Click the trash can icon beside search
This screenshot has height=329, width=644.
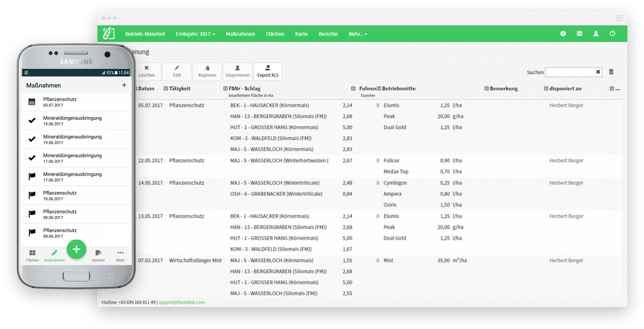click(611, 72)
